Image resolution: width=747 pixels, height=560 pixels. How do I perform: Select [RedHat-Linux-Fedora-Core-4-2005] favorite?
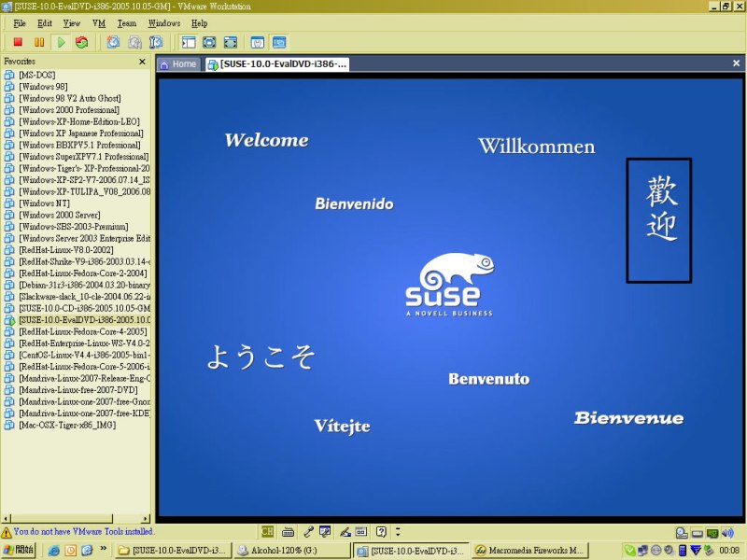(83, 331)
